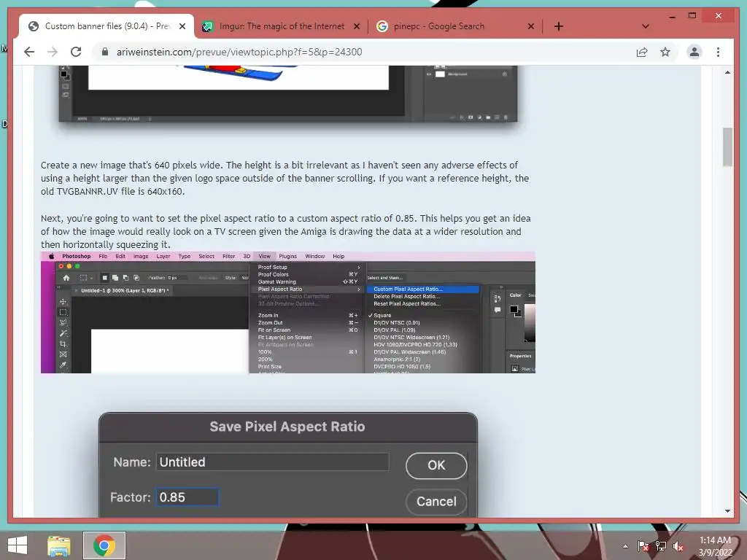Click the browser forward arrow
The image size is (747, 560).
[53, 52]
